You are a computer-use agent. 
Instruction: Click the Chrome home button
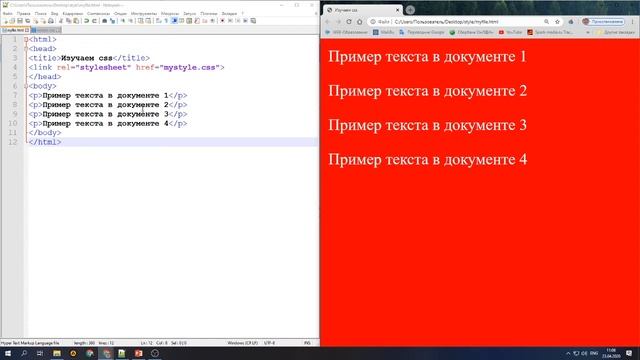click(359, 22)
